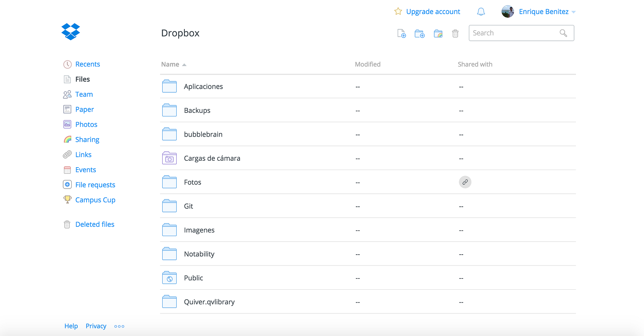The width and height of the screenshot is (644, 336).
Task: Open the notifications bell
Action: 481,12
